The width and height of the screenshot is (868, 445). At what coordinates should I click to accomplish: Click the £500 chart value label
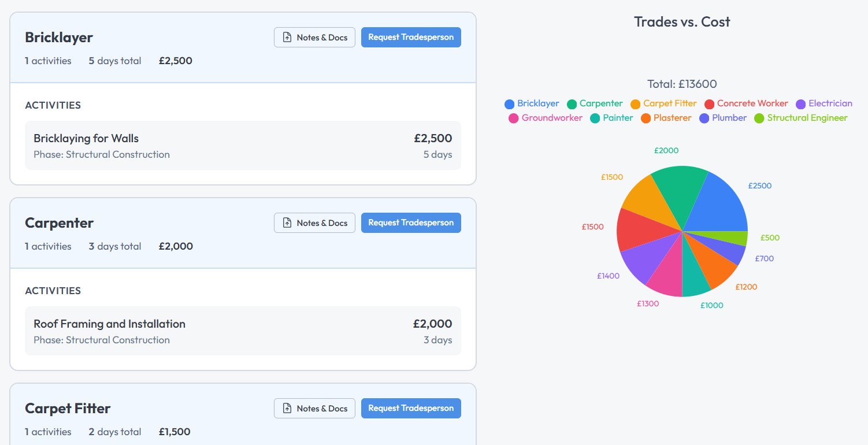770,238
